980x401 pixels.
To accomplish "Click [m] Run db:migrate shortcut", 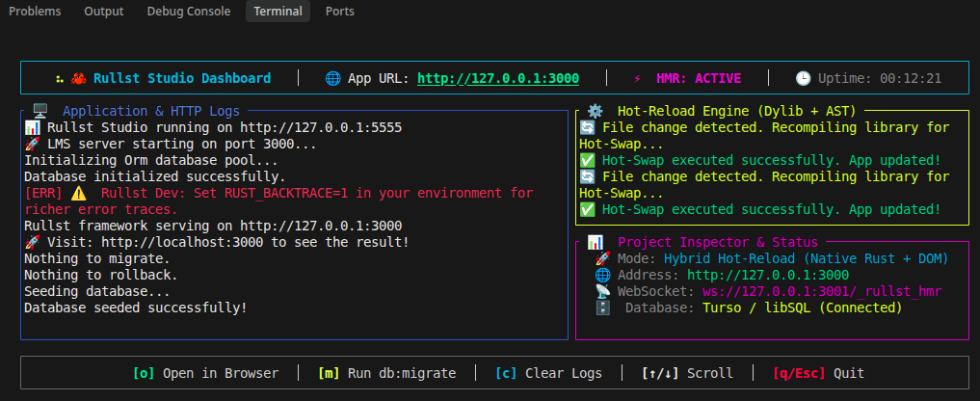I will tap(386, 373).
